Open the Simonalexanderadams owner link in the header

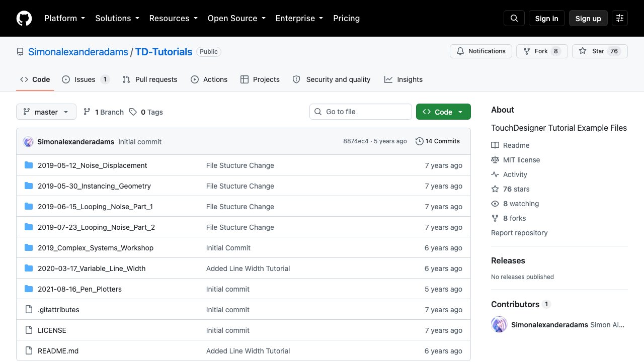click(x=78, y=52)
